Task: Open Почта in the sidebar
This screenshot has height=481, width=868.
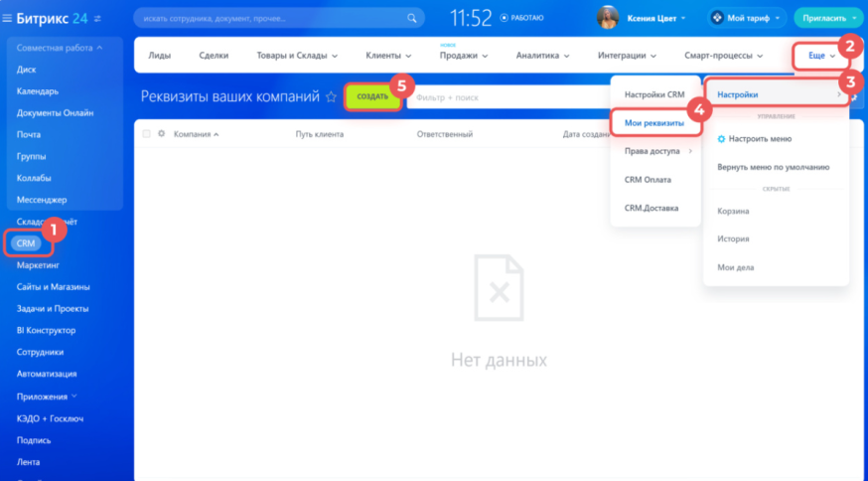Action: coord(28,134)
